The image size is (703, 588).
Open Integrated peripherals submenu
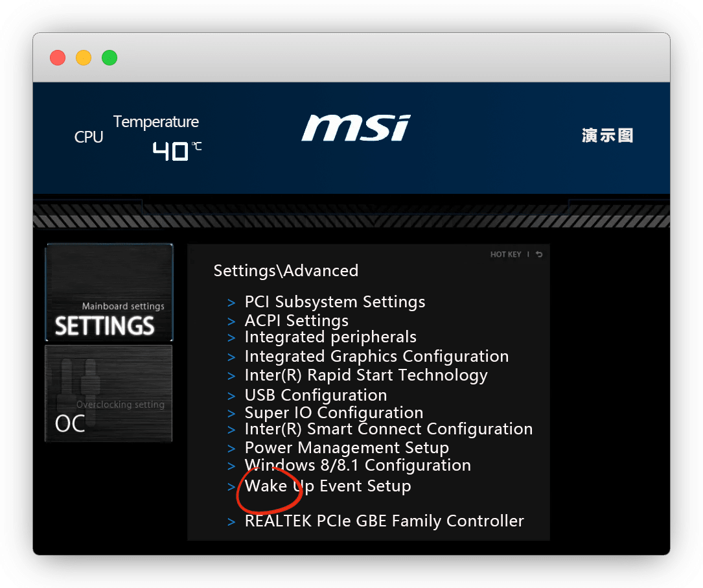tap(330, 337)
